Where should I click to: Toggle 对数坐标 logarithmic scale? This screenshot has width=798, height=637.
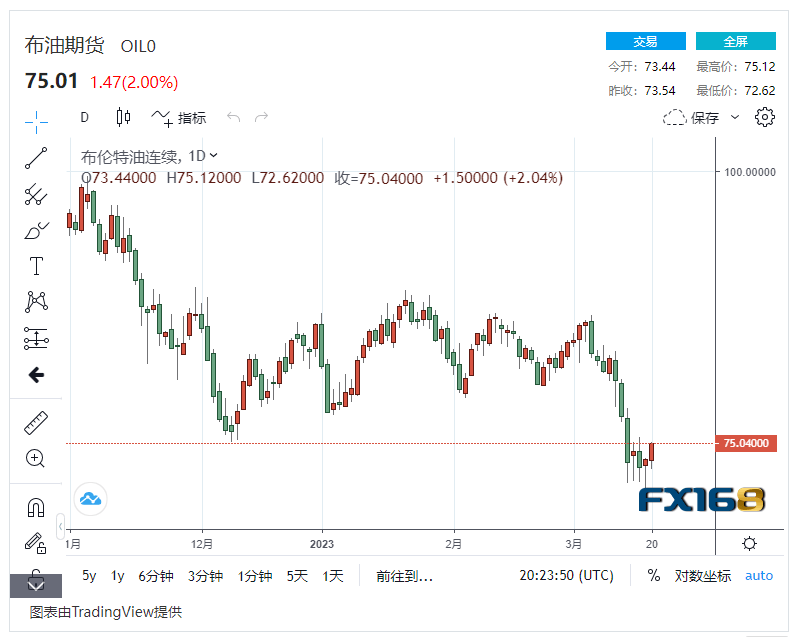[703, 576]
